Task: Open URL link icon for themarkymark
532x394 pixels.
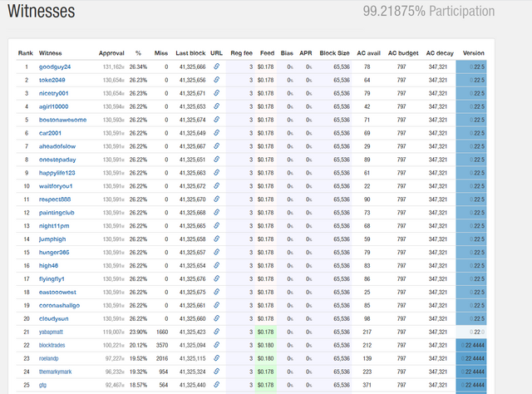Action: 216,371
